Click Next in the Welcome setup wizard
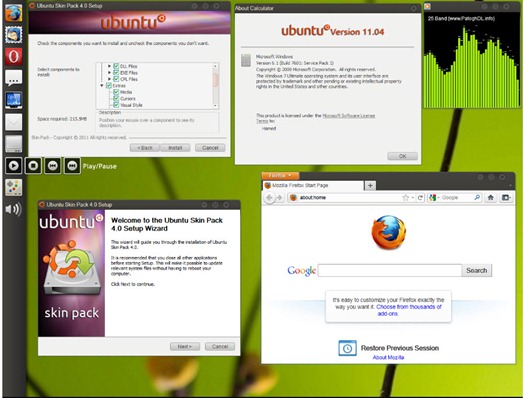 point(185,347)
